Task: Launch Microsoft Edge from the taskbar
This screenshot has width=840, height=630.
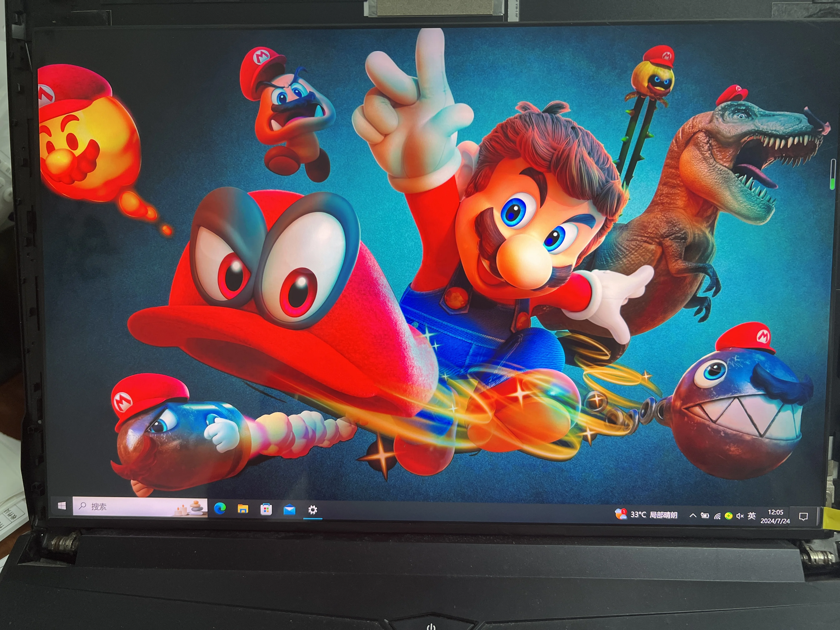Action: pos(220,508)
